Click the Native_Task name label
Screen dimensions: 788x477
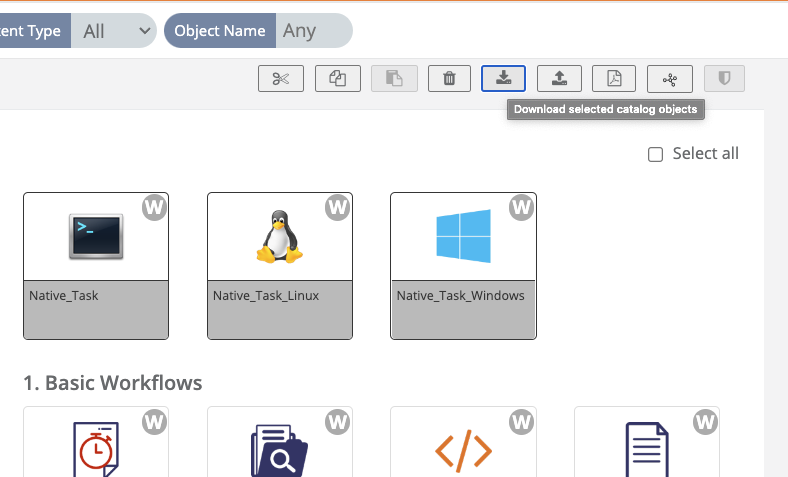pos(64,296)
